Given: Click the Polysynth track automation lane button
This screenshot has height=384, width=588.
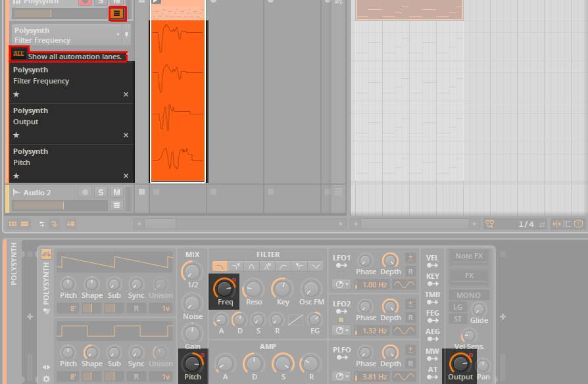Looking at the screenshot, I should [117, 13].
